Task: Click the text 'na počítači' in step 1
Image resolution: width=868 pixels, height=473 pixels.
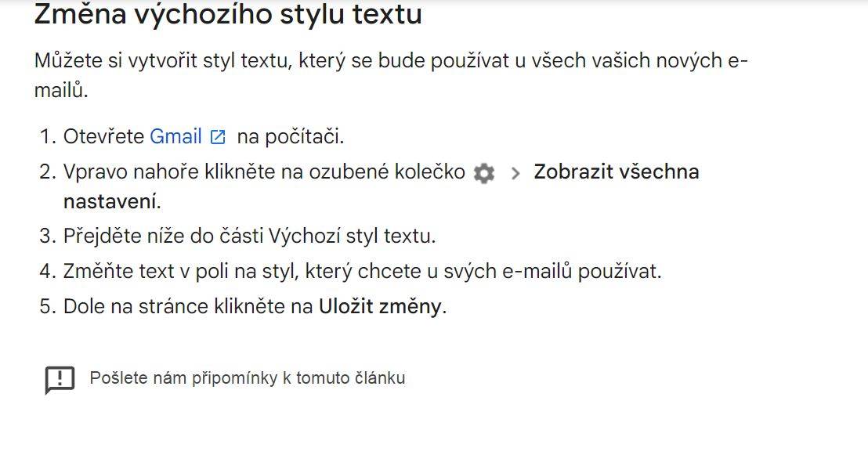Action: point(290,136)
